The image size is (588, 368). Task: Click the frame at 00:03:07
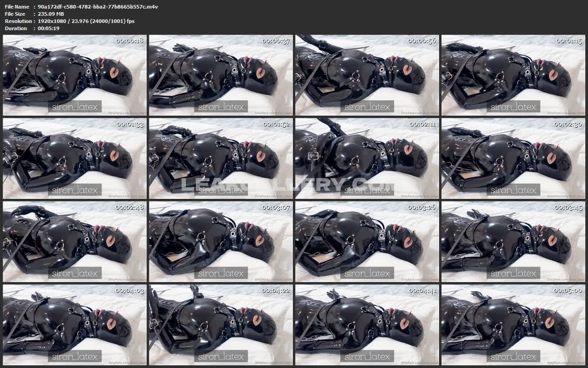pyautogui.click(x=221, y=242)
